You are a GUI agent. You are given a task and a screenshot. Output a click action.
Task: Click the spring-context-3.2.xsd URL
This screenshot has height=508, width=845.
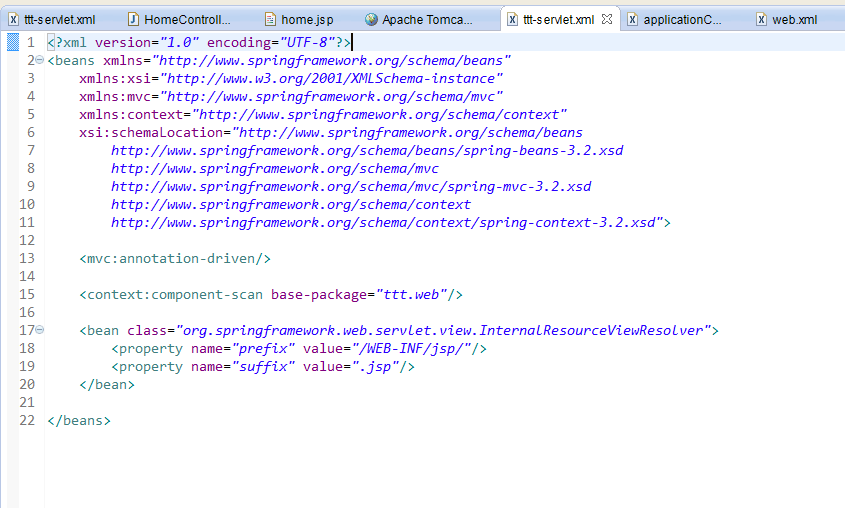point(383,222)
